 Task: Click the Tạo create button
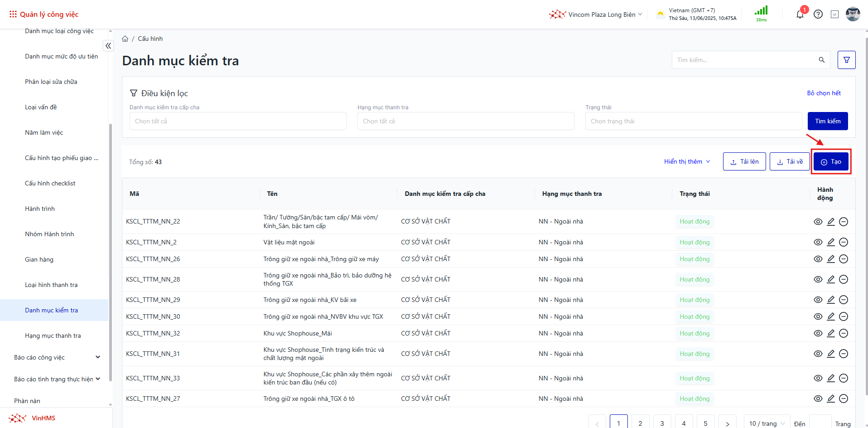[x=831, y=162]
